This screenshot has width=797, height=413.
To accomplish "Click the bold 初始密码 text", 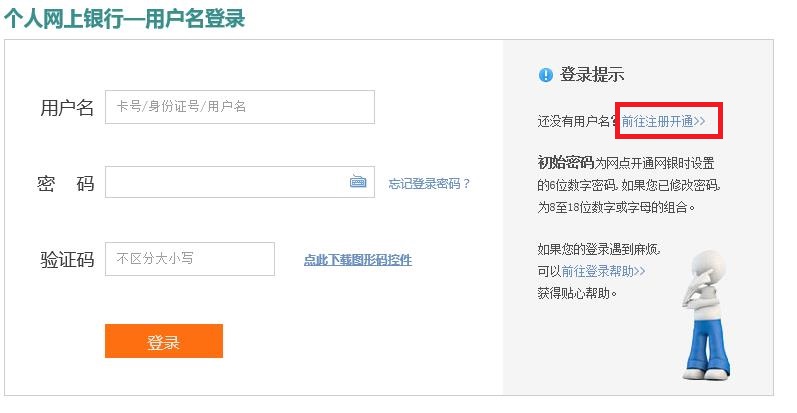I will (x=566, y=163).
